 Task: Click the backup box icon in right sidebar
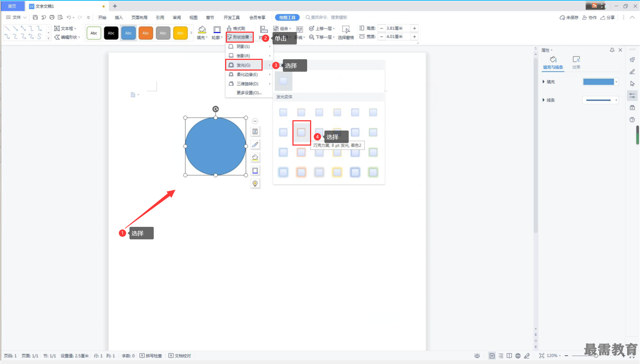click(x=632, y=108)
